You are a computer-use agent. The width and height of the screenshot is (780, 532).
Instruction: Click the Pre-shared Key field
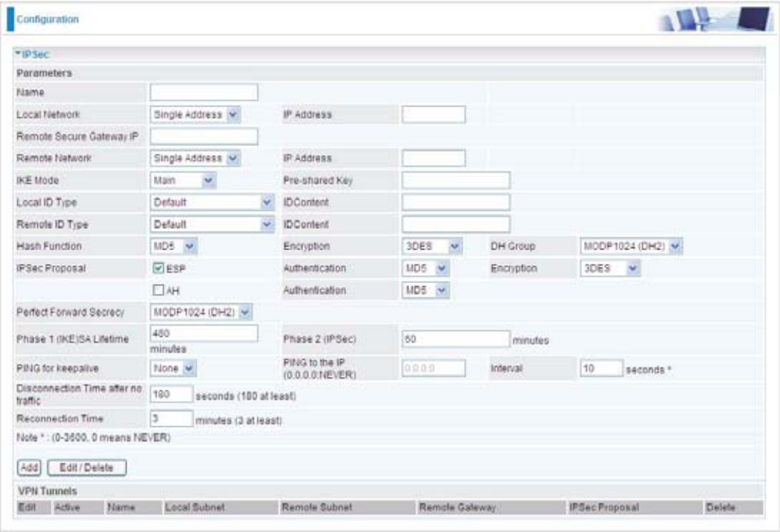[456, 180]
